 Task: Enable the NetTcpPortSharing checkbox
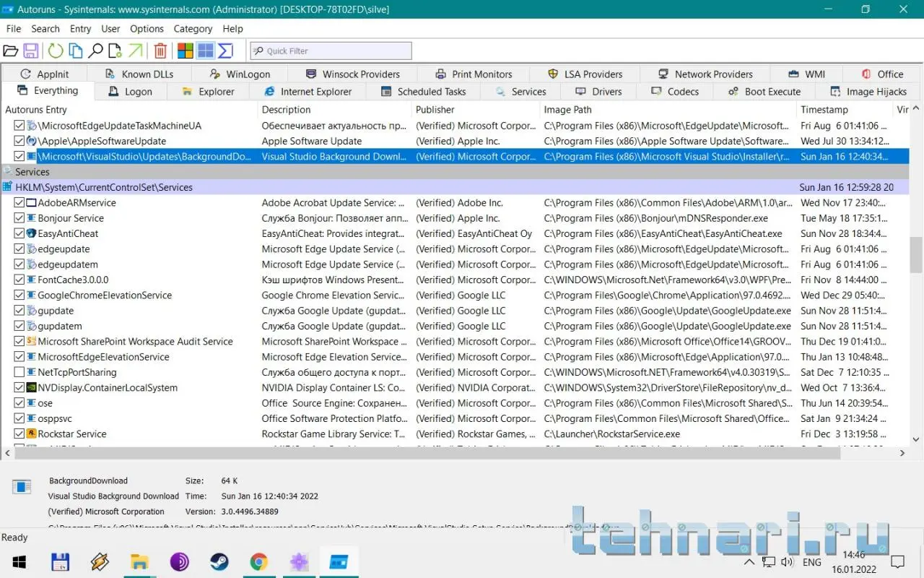19,372
